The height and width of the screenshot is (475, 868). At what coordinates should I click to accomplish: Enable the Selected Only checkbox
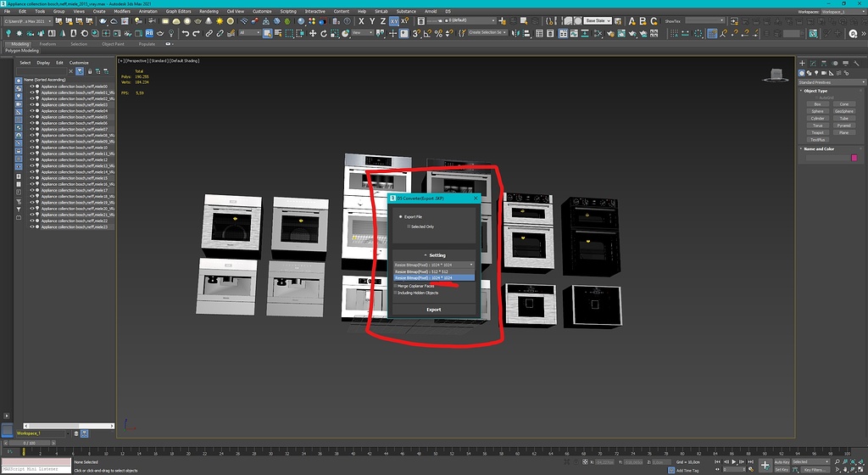(x=409, y=226)
